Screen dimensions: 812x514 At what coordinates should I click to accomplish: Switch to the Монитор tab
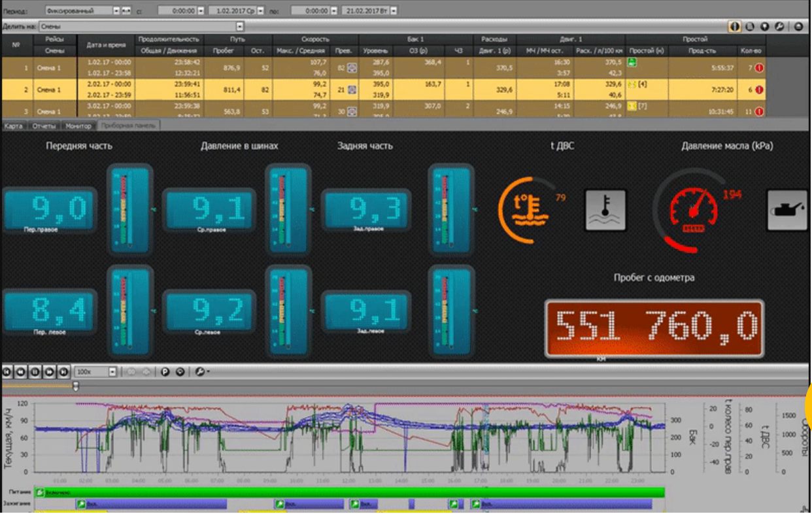(x=78, y=126)
